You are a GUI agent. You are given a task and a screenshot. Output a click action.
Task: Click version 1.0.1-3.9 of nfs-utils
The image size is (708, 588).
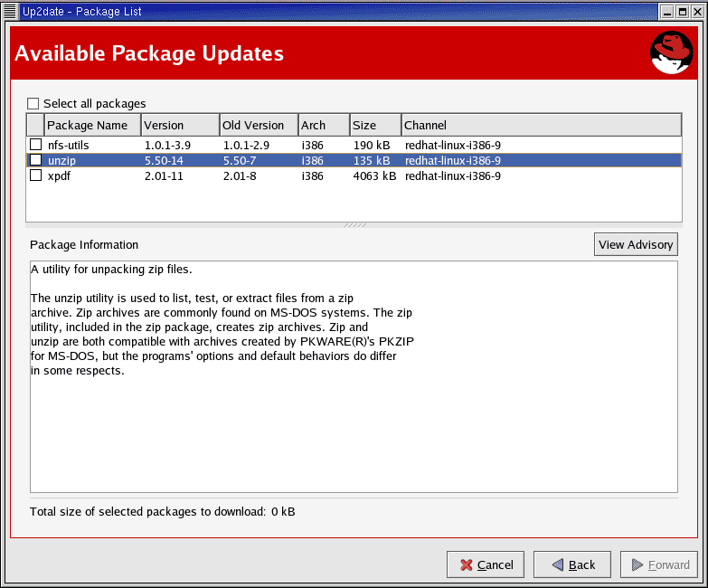coord(167,145)
